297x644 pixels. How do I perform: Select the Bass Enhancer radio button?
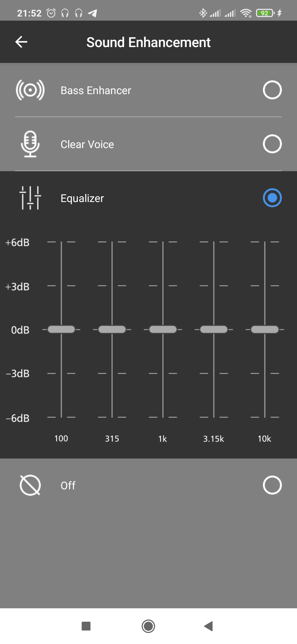pos(272,90)
